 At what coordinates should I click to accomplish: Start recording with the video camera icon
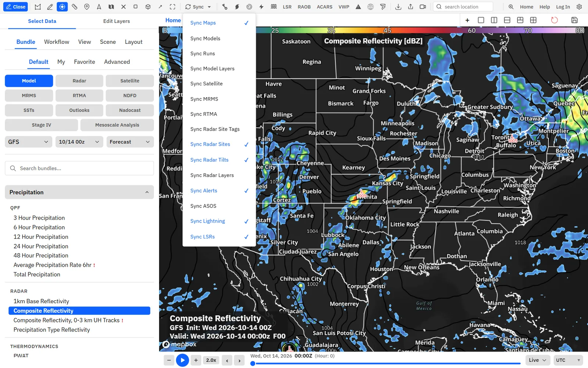point(423,7)
